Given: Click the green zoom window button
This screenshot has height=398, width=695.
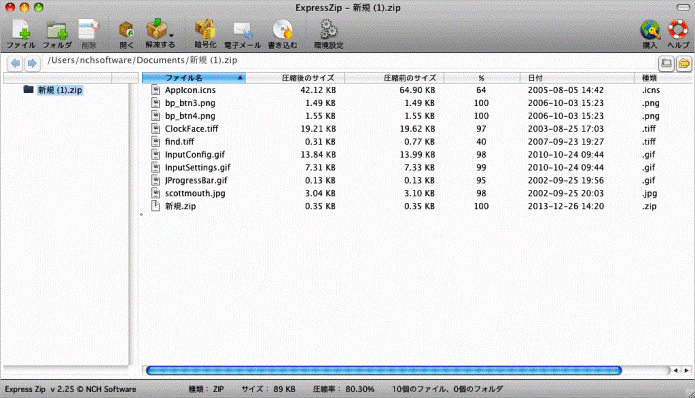Looking at the screenshot, I should pos(39,7).
